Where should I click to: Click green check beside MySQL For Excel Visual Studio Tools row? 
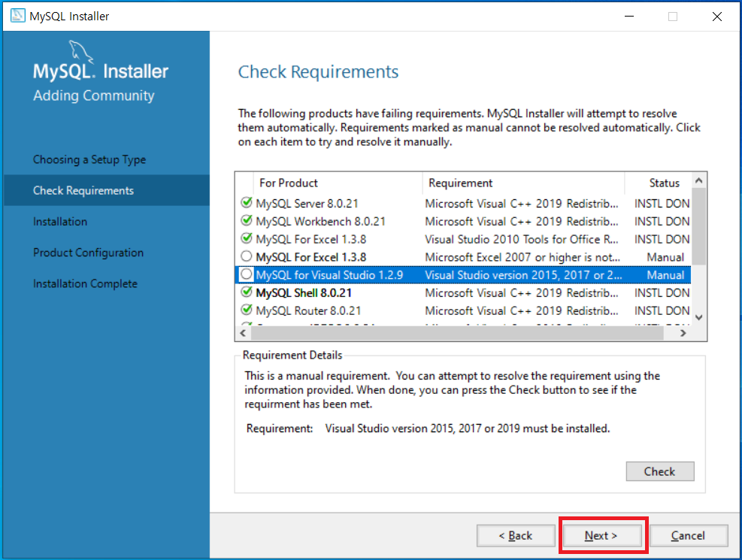246,239
